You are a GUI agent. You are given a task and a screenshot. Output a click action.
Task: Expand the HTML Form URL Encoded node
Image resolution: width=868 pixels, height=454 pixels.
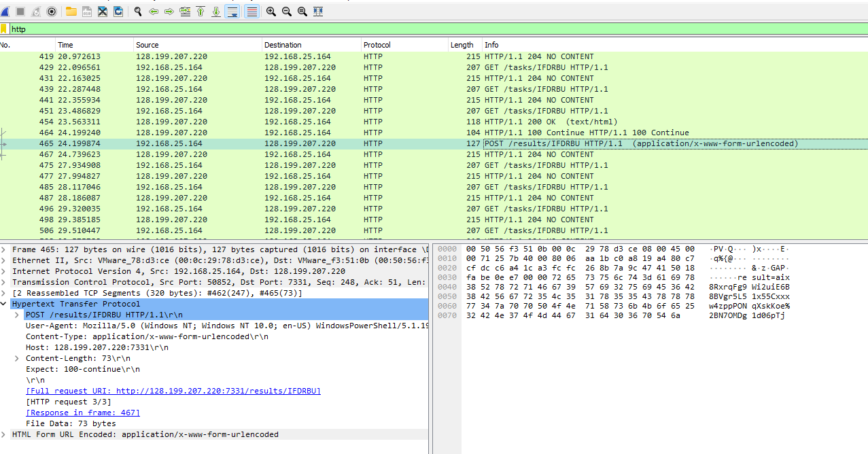[4, 434]
